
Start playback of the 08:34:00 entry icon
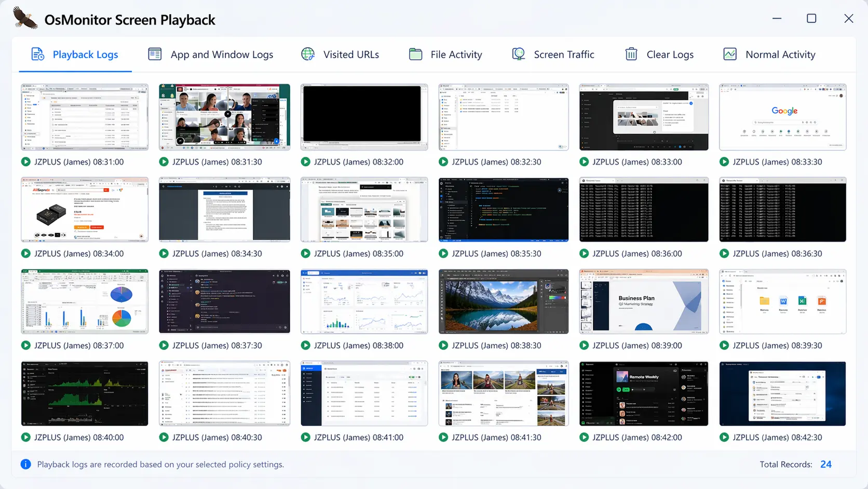click(25, 254)
